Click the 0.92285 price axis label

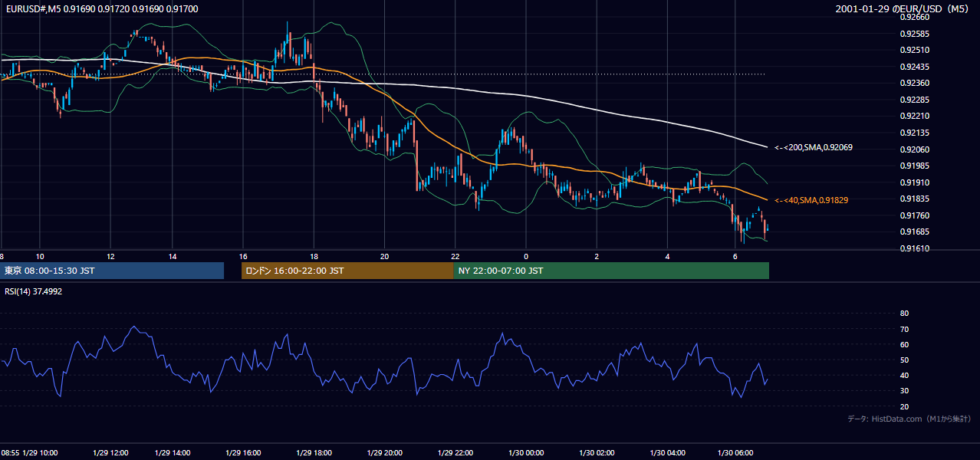coord(915,100)
